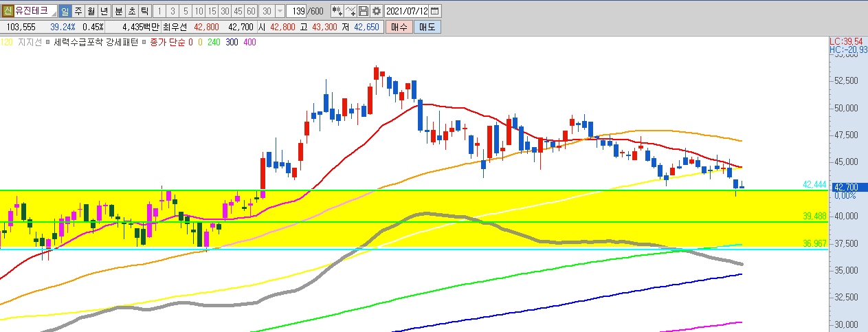
Task: Click the line chart add indicator icon
Action: click(x=351, y=11)
